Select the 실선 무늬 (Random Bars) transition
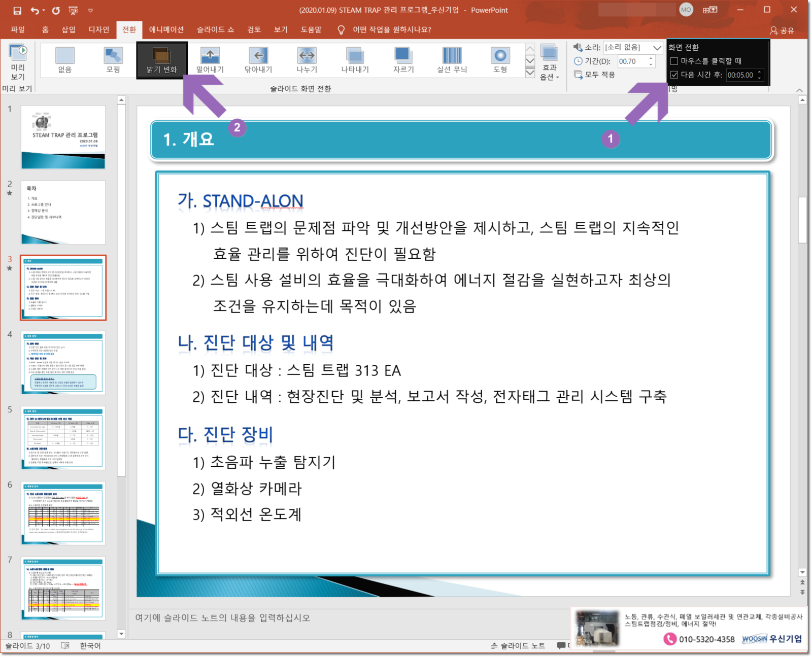 click(452, 60)
